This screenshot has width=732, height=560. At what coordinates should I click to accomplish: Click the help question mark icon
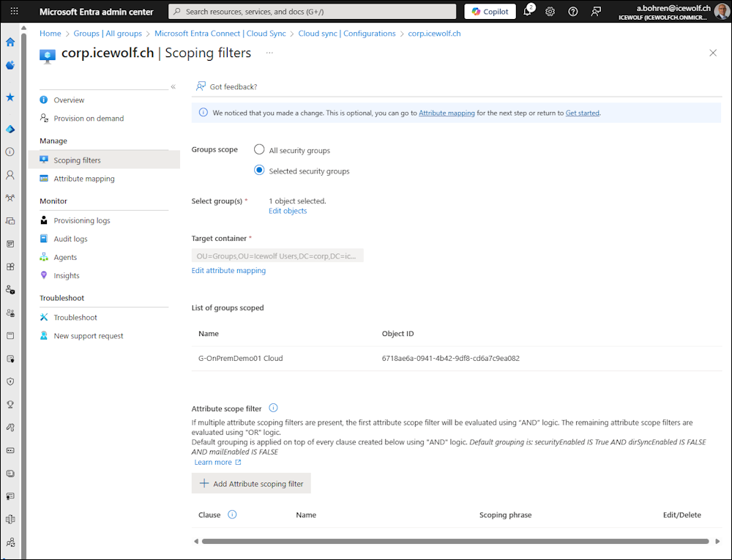click(x=573, y=12)
